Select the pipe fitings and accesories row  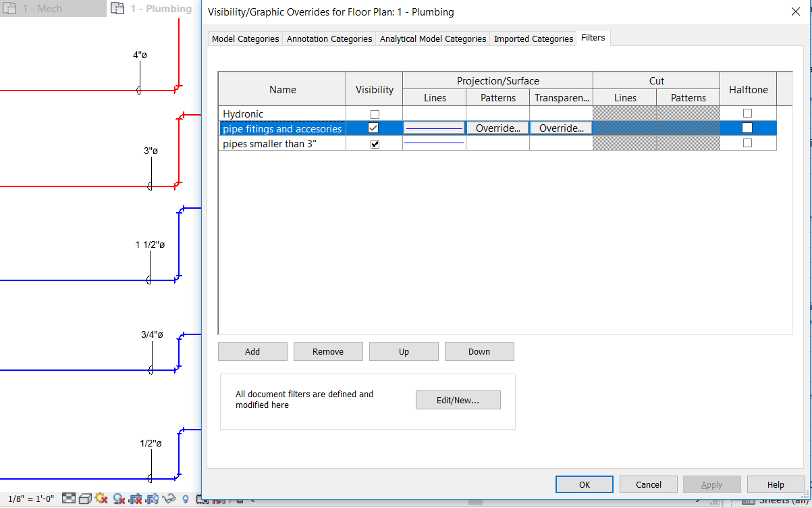tap(282, 128)
